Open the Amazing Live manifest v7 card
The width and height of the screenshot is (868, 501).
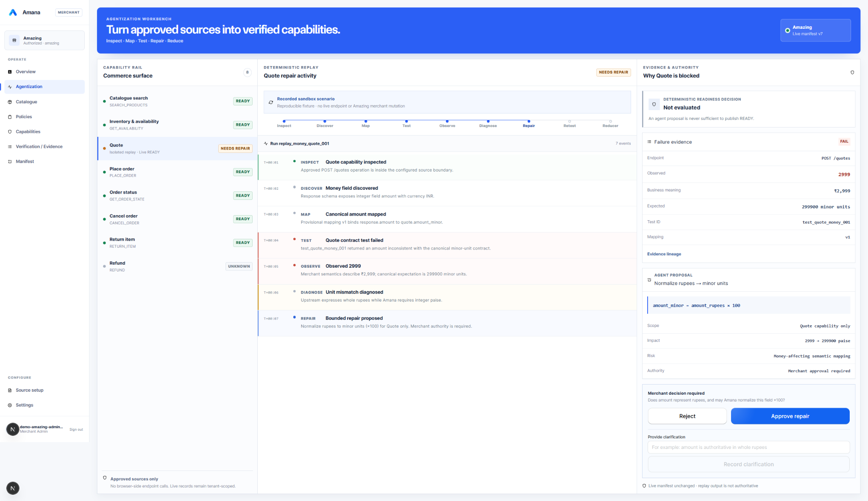pos(815,30)
